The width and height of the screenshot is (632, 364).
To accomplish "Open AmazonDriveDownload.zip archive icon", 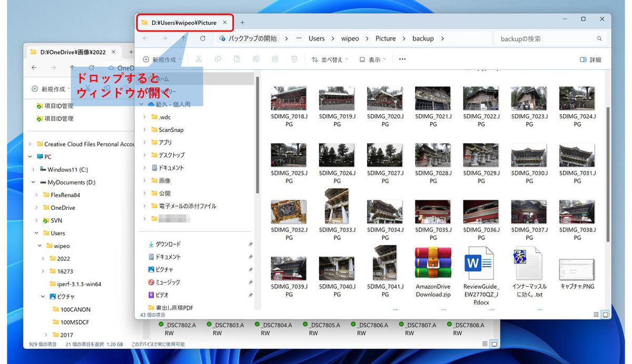I will point(433,262).
